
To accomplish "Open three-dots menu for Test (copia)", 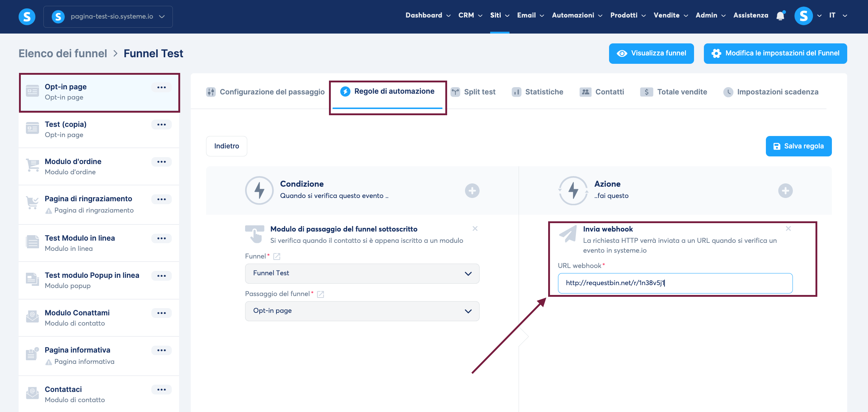I will [161, 125].
